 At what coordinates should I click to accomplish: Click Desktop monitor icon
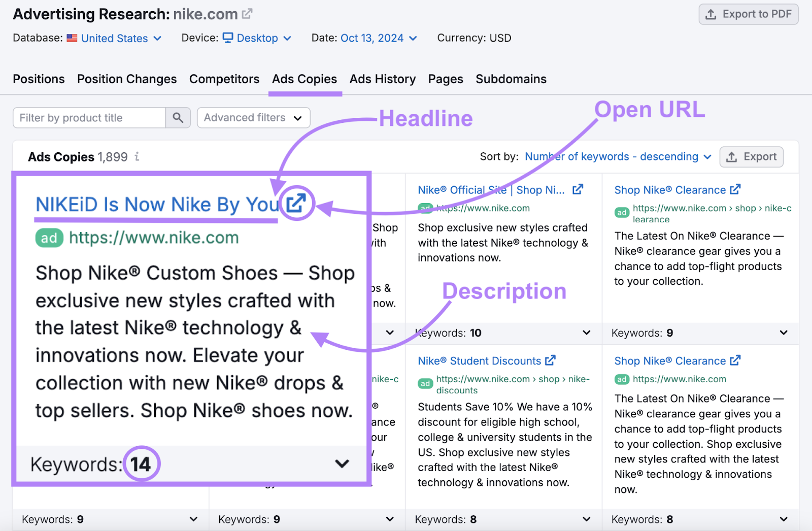228,38
